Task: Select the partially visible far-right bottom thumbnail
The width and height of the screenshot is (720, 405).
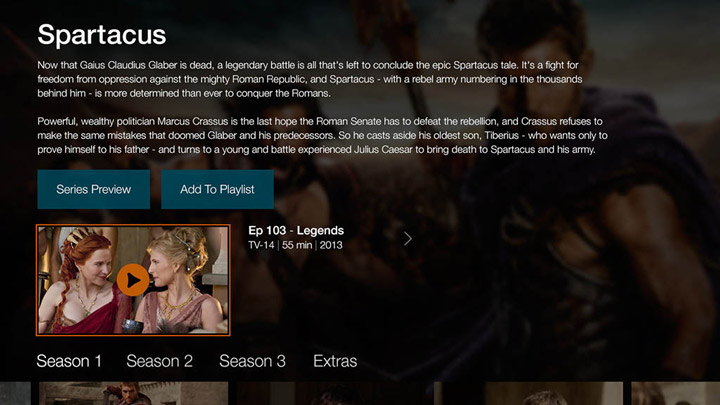Action: (x=675, y=394)
